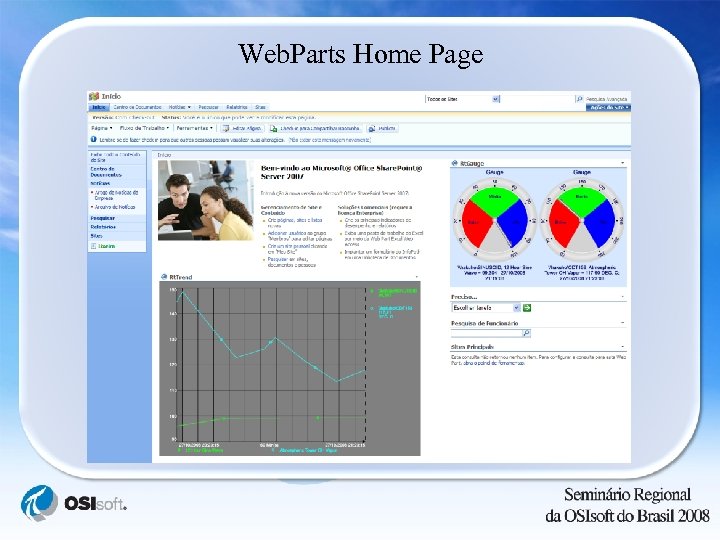
Task: Click the check-in to share draft button
Action: 315,129
